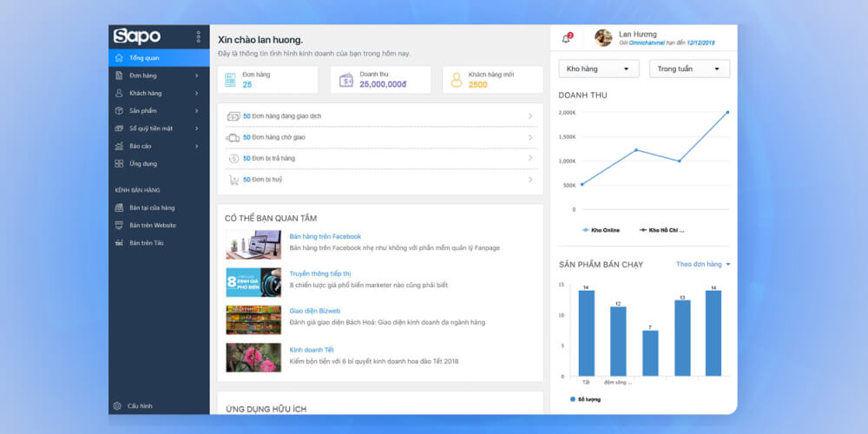Click the notification bell icon
The image size is (868, 434).
(566, 38)
